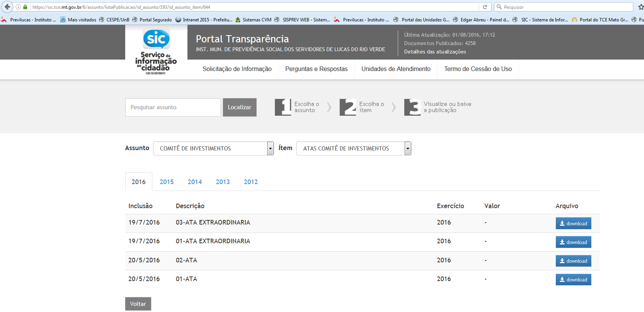Image resolution: width=644 pixels, height=312 pixels.
Task: Click the step 2 Escolha o item icon
Action: (347, 107)
